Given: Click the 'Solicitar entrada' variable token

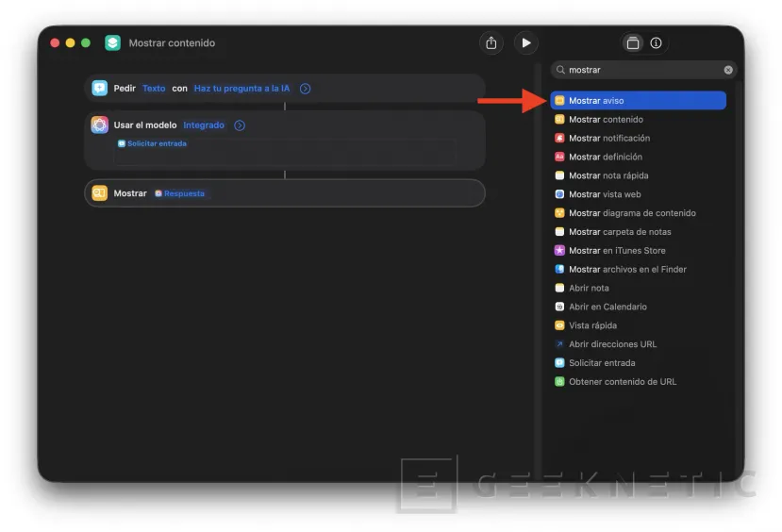Looking at the screenshot, I should [x=152, y=143].
